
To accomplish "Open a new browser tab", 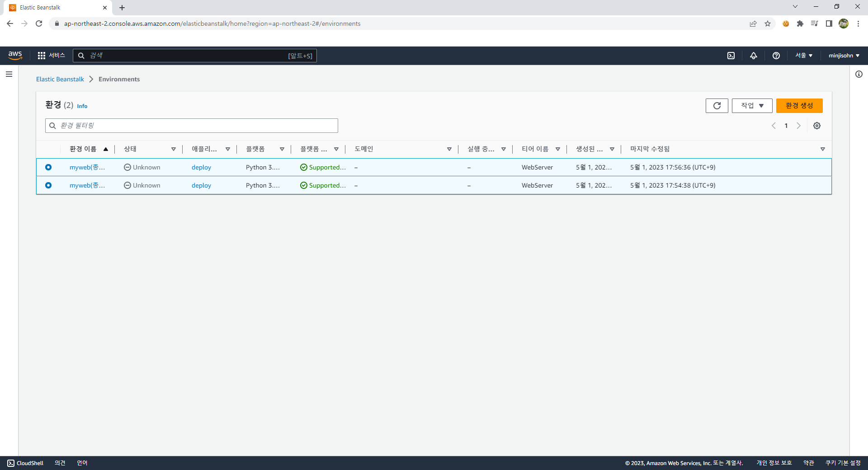I will 122,8.
